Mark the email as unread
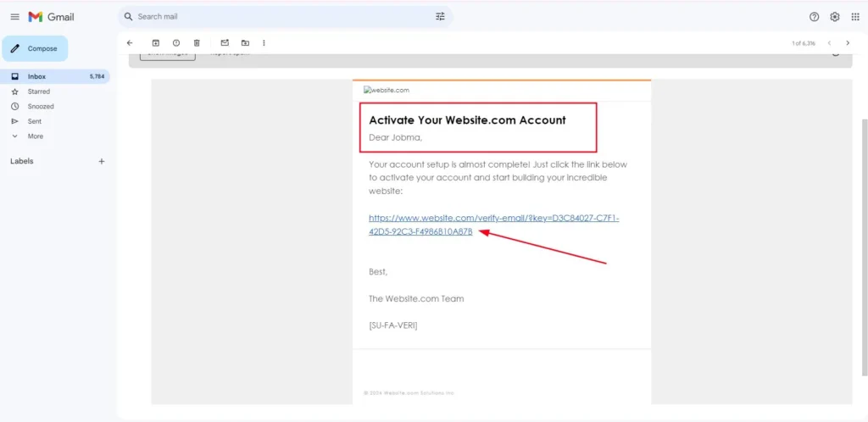868x422 pixels. pyautogui.click(x=225, y=42)
